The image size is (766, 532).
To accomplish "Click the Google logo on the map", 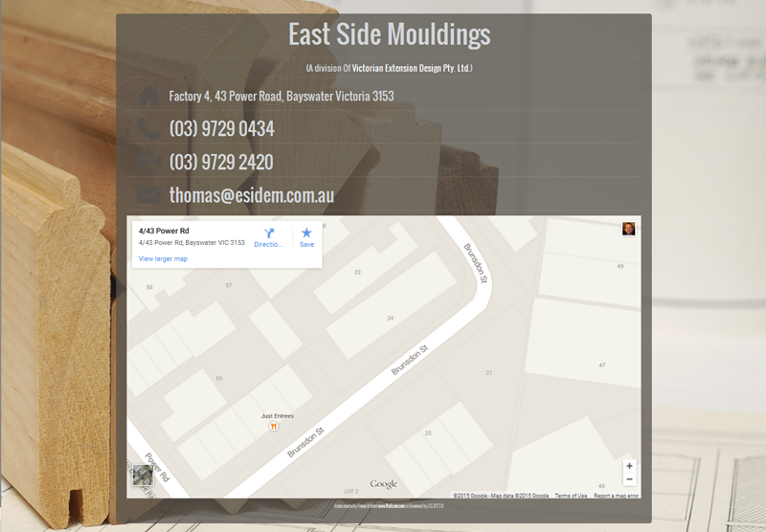I will point(384,484).
